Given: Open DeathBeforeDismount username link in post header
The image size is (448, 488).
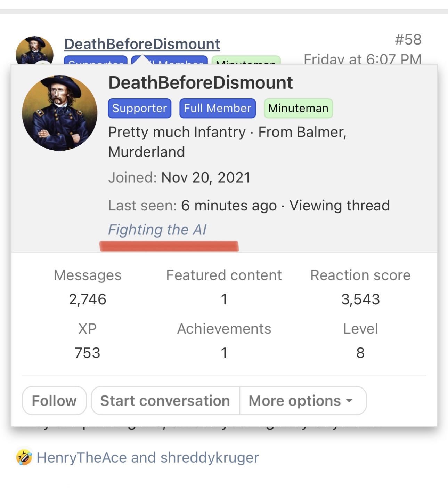Looking at the screenshot, I should (142, 44).
